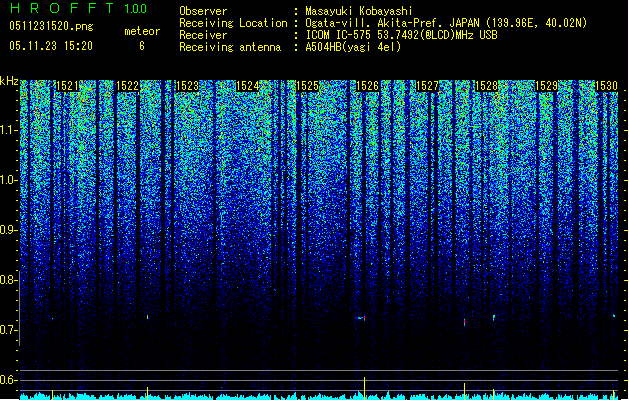This screenshot has height=400, width=629.
Task: Click the meteor echo trace just before 1526
Action: [x=361, y=318]
